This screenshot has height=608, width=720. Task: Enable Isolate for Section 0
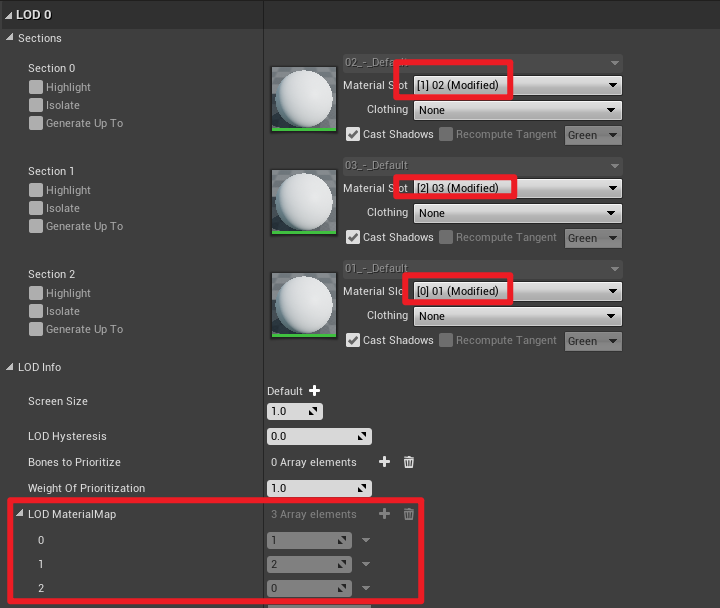(x=36, y=105)
